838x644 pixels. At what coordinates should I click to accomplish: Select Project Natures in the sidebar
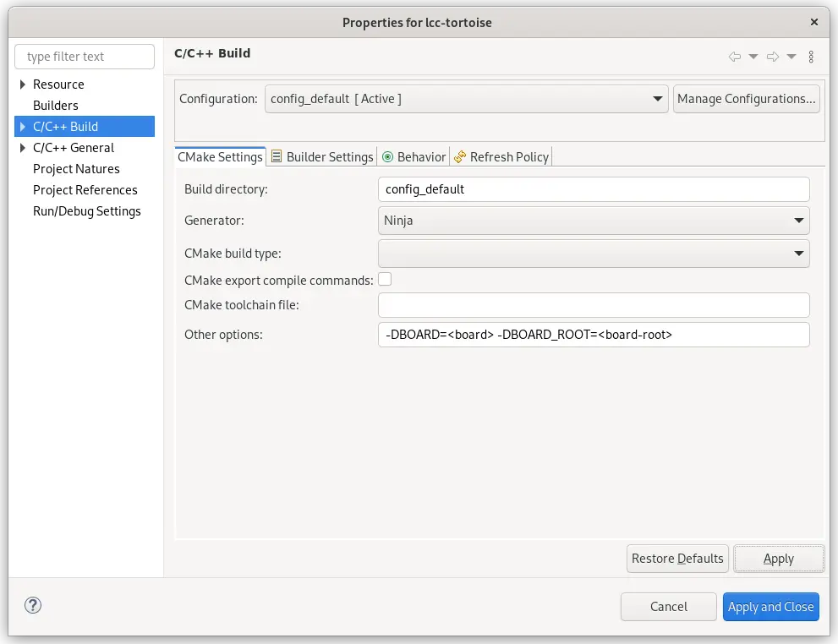(76, 168)
